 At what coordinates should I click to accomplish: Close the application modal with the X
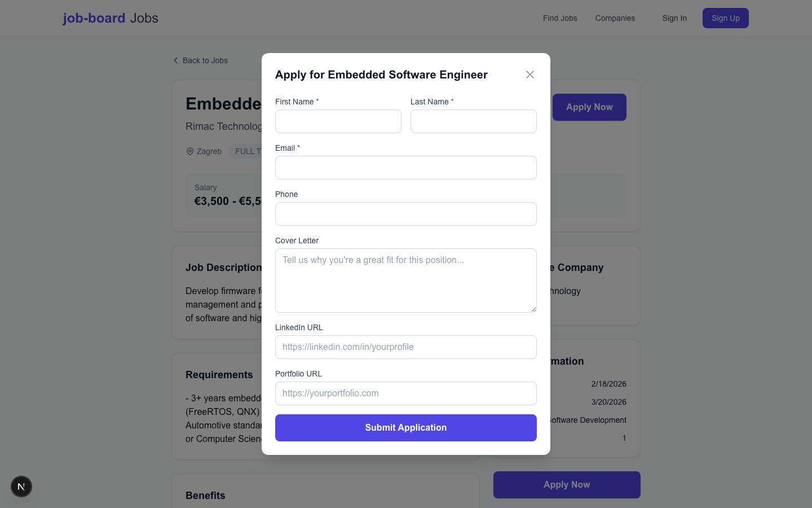(x=529, y=74)
